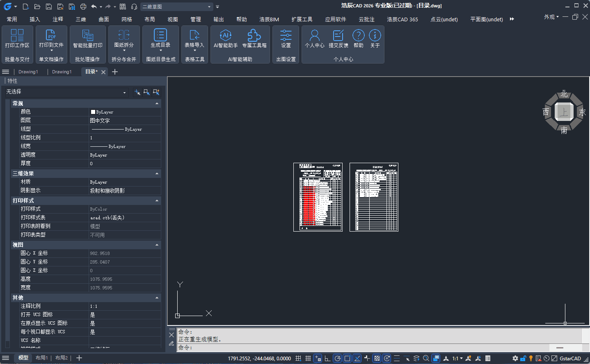The image size is (590, 364).
Task: Open 专属工具箱 toolbox
Action: point(254,39)
